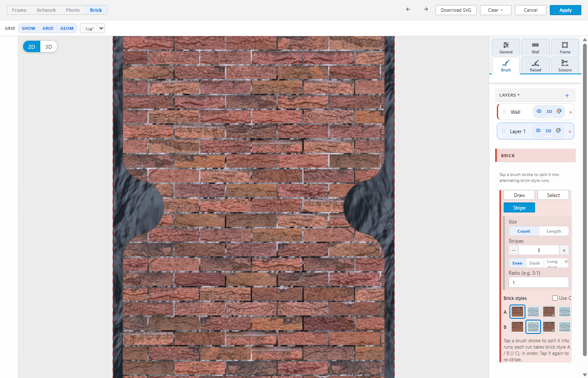Toggle 3D for the Wall layer
This screenshot has width=588, height=378.
coord(549,111)
